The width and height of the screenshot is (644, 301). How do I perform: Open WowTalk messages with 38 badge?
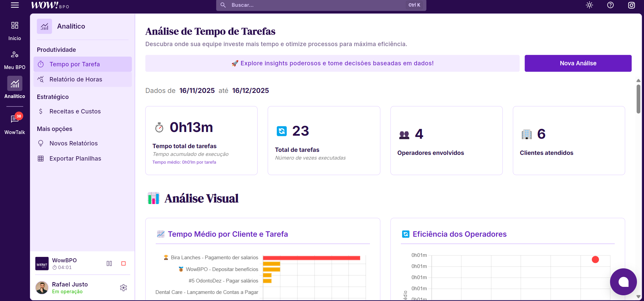point(15,123)
